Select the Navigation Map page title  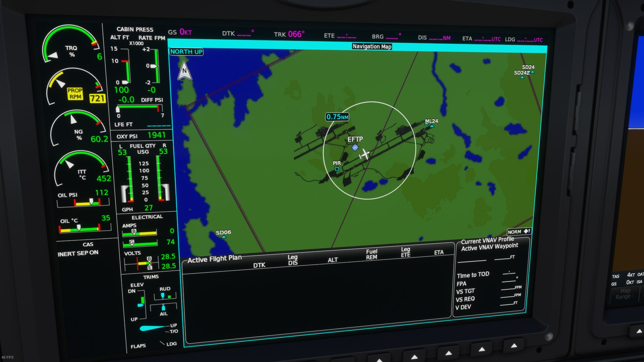pyautogui.click(x=372, y=47)
